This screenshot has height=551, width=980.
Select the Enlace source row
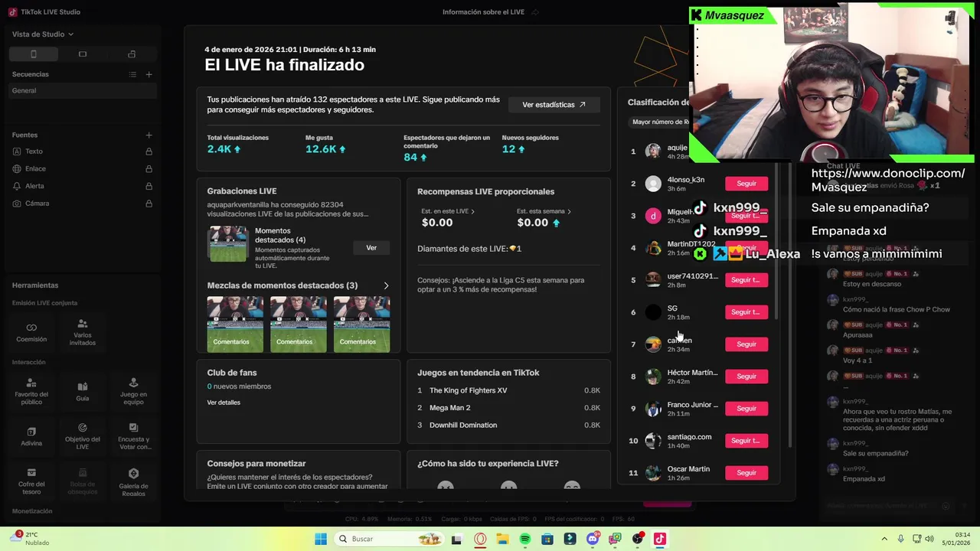pos(83,169)
